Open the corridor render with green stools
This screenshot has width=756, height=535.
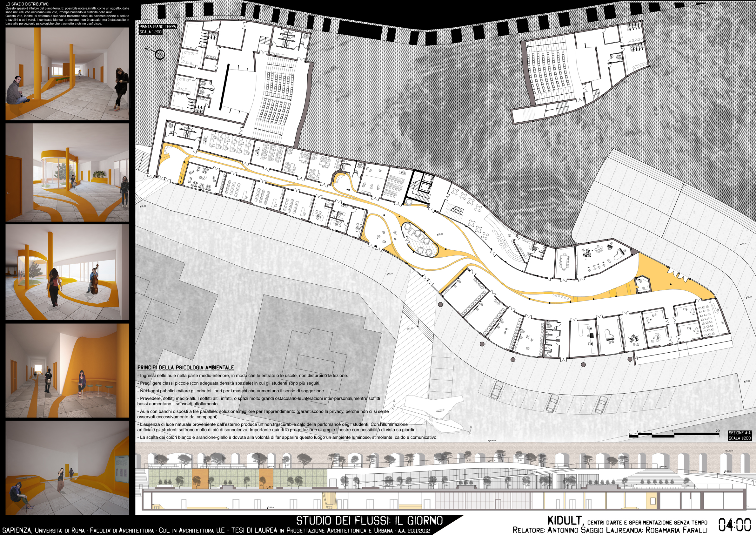67,370
